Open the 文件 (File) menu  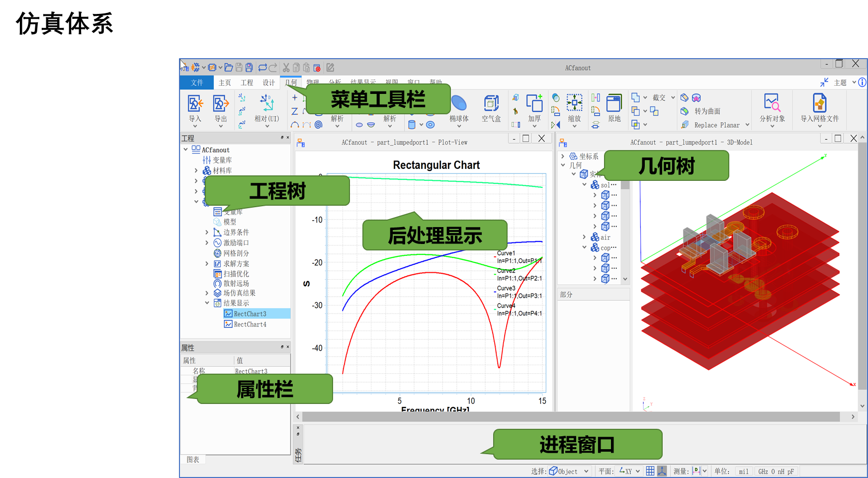[197, 82]
